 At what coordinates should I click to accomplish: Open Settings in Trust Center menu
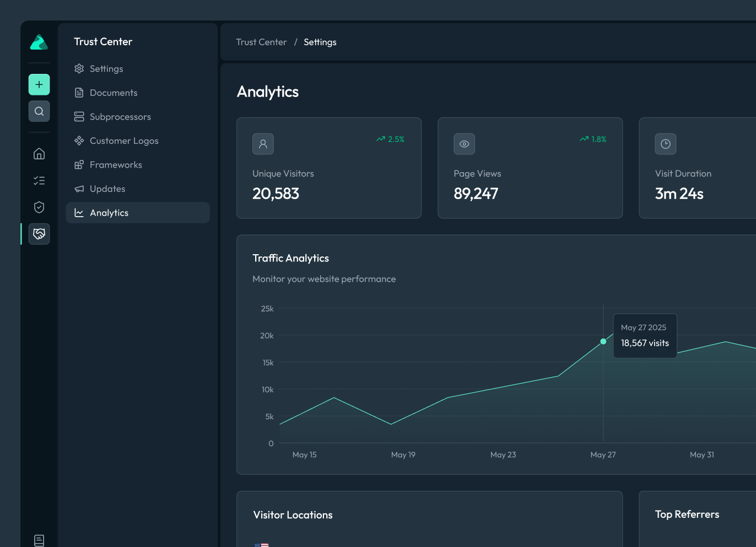[x=138, y=68]
